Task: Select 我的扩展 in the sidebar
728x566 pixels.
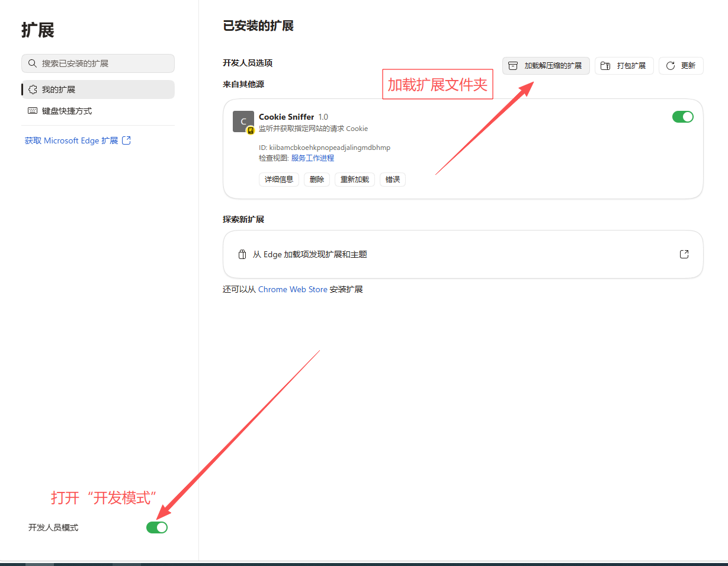Action: pos(98,89)
